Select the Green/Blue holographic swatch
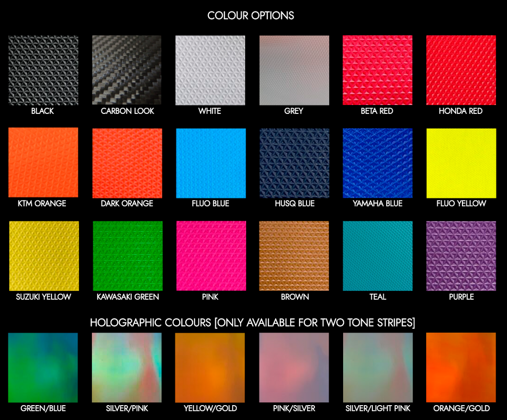 (43, 367)
